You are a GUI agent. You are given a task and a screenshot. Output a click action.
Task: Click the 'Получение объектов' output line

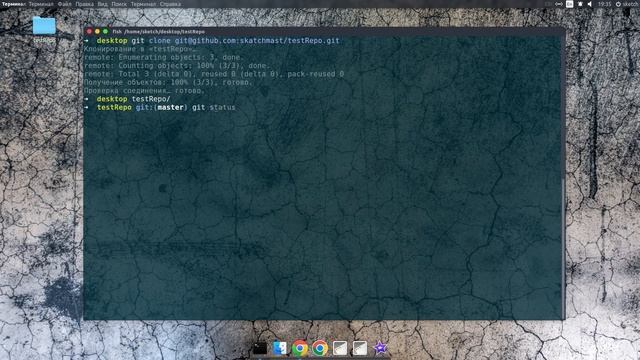click(168, 82)
